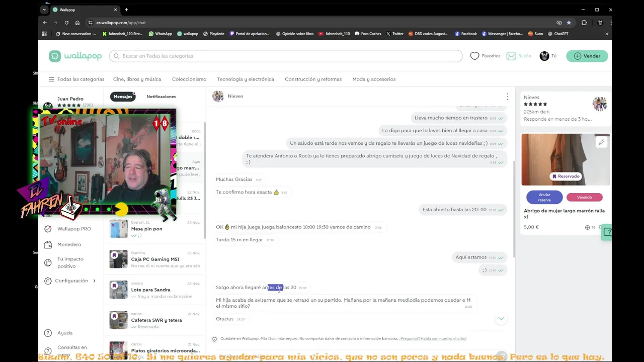Open Tecnología y electrónica category
This screenshot has width=644, height=362.
click(246, 79)
